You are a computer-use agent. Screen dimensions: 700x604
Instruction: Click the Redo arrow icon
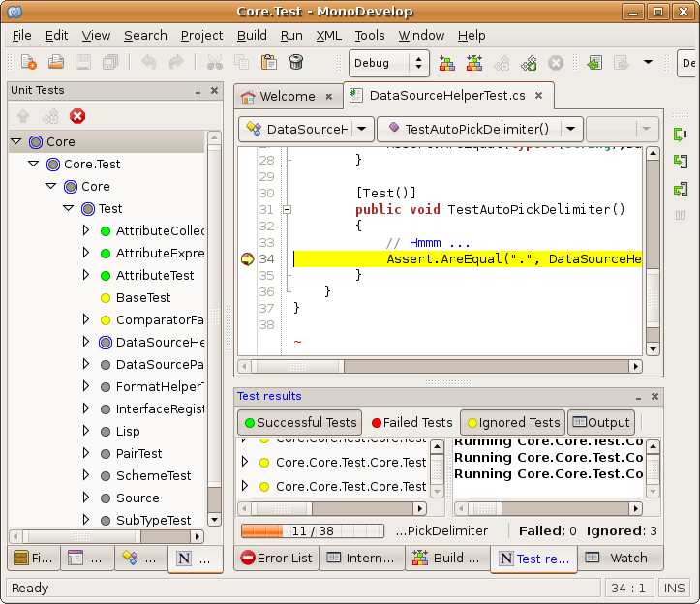pos(176,63)
